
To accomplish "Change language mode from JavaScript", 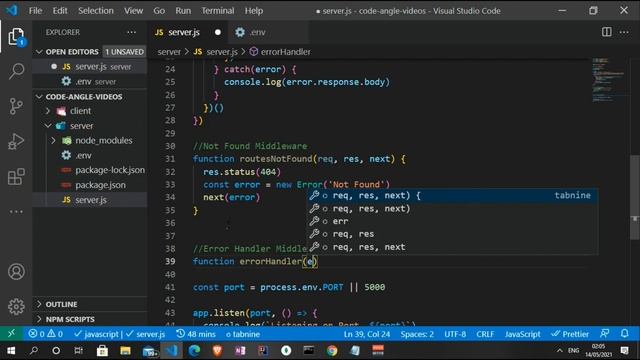I will pyautogui.click(x=522, y=334).
